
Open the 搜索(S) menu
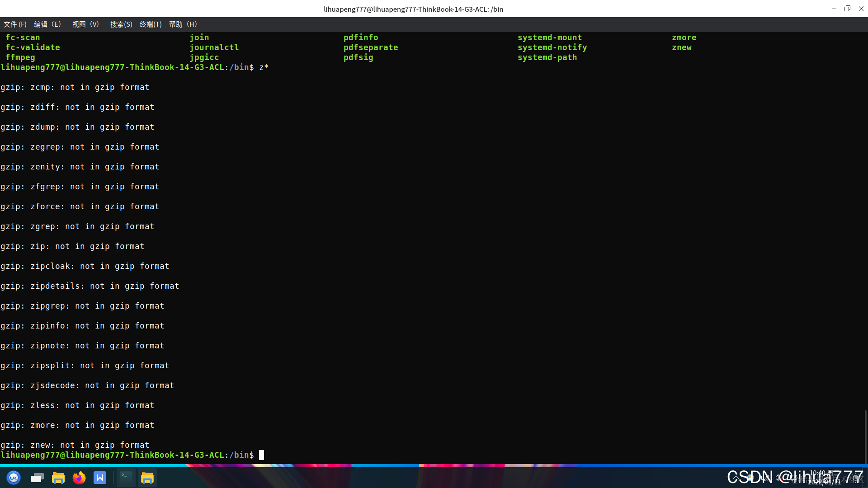121,24
